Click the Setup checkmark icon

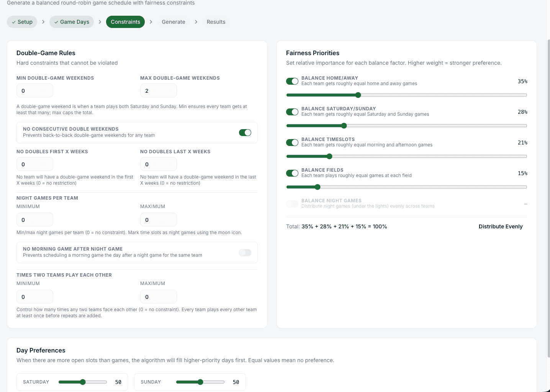pos(14,22)
